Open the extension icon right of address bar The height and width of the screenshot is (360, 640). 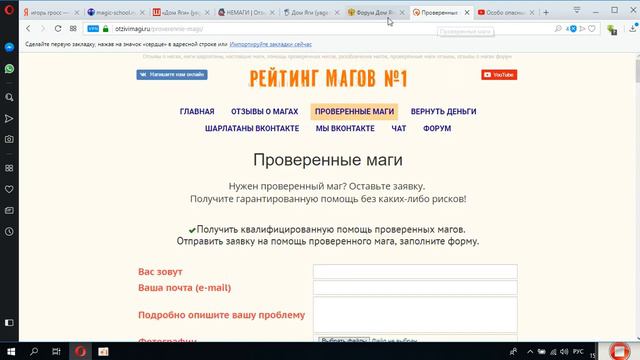tap(612, 30)
